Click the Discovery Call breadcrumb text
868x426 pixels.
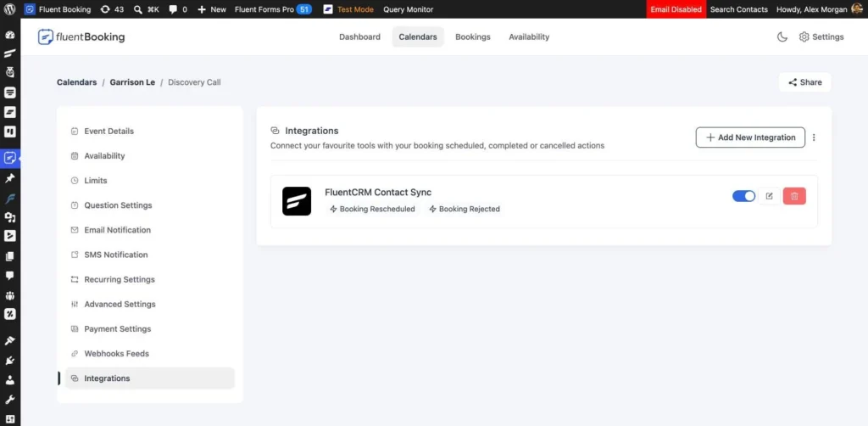194,82
